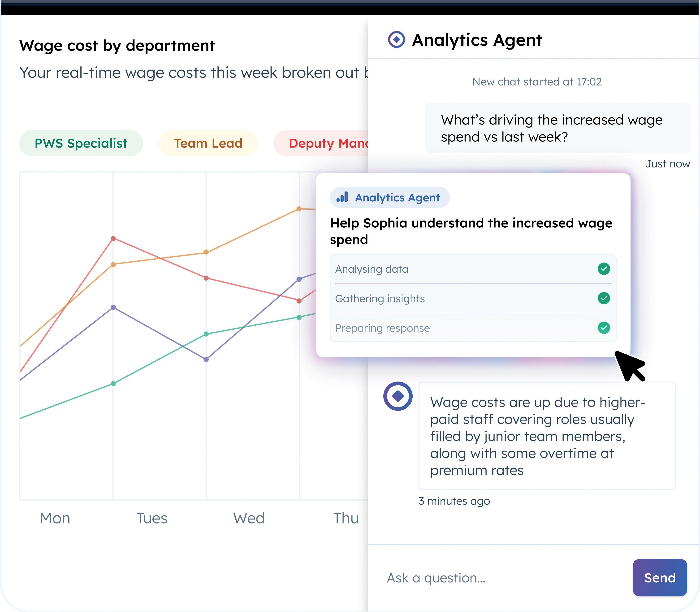
Task: Click the agent's wage costs response bubble
Action: pyautogui.click(x=547, y=436)
